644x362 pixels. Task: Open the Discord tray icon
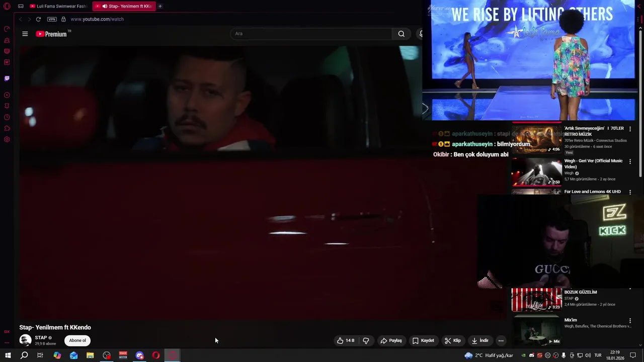[532, 355]
